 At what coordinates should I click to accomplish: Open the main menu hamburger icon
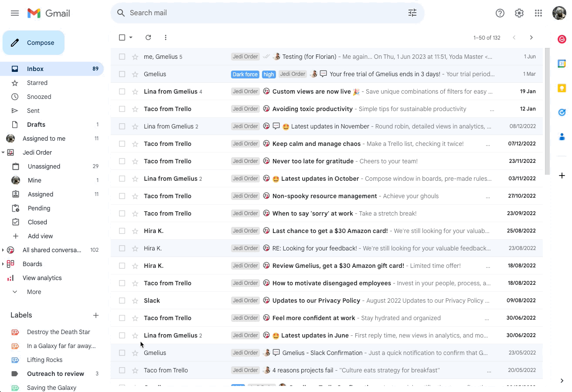click(x=15, y=13)
